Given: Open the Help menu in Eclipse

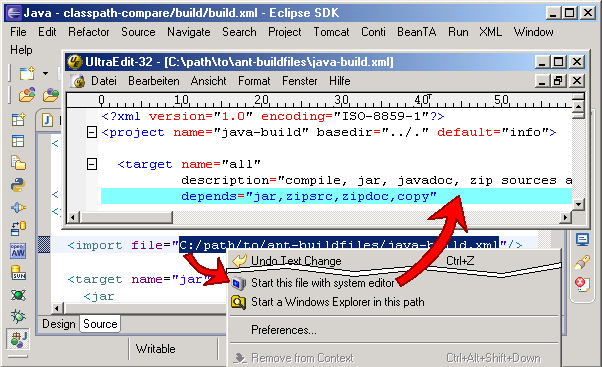Looking at the screenshot, I should (21, 50).
